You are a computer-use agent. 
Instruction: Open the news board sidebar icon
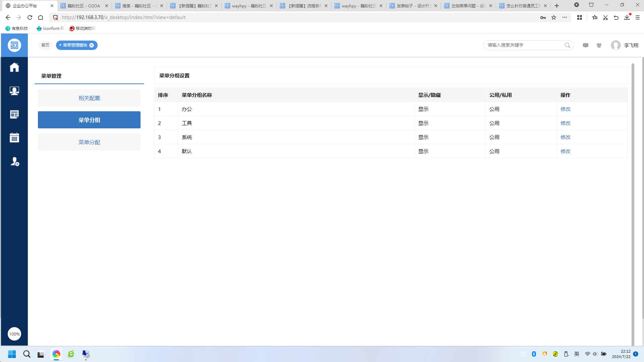point(14,114)
